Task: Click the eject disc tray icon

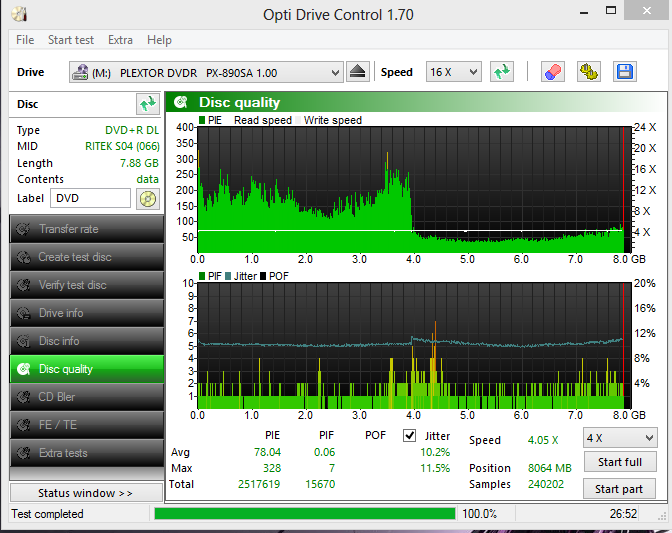Action: pos(357,72)
